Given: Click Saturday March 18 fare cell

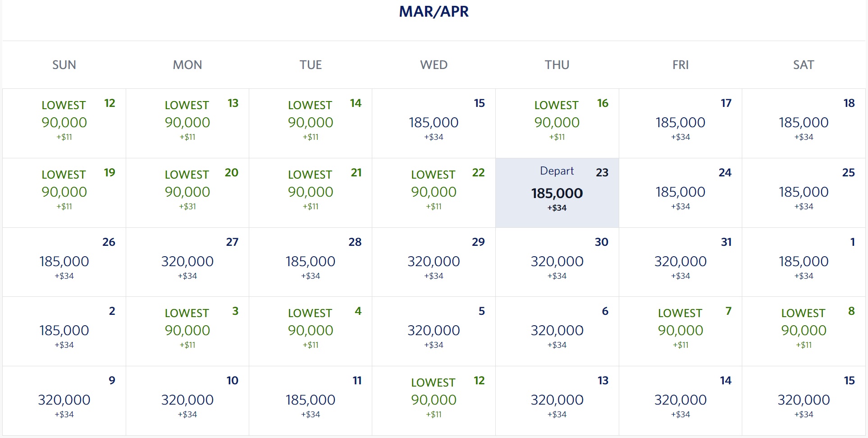Looking at the screenshot, I should 804,123.
